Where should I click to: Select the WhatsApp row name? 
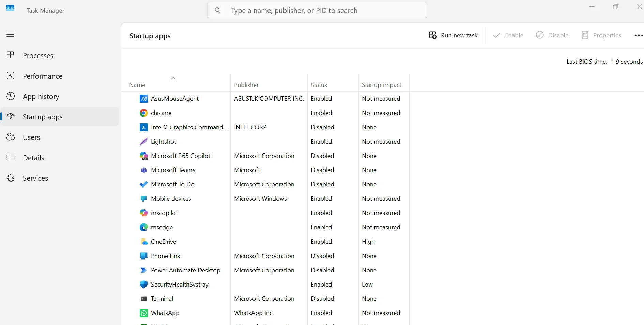(x=165, y=313)
